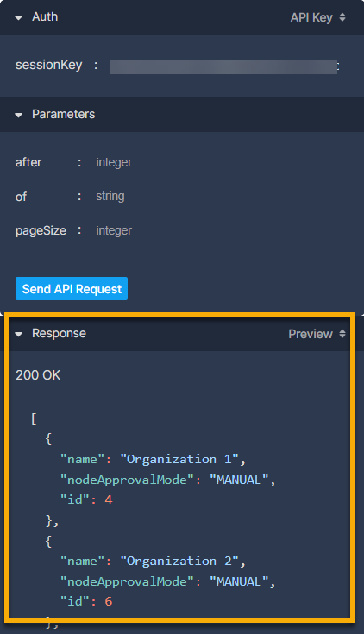Click "MANUAL" value under Organization 1
The image size is (364, 634).
point(239,480)
